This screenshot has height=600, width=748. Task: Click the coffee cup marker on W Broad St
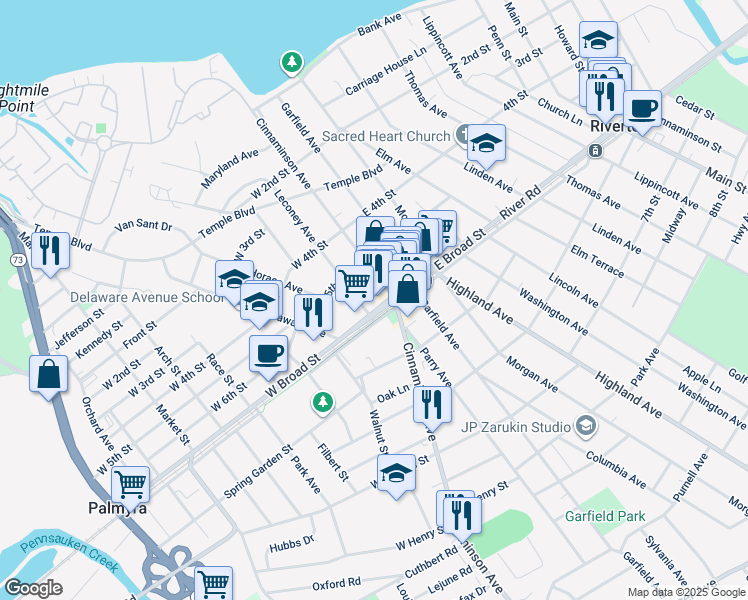[x=268, y=353]
